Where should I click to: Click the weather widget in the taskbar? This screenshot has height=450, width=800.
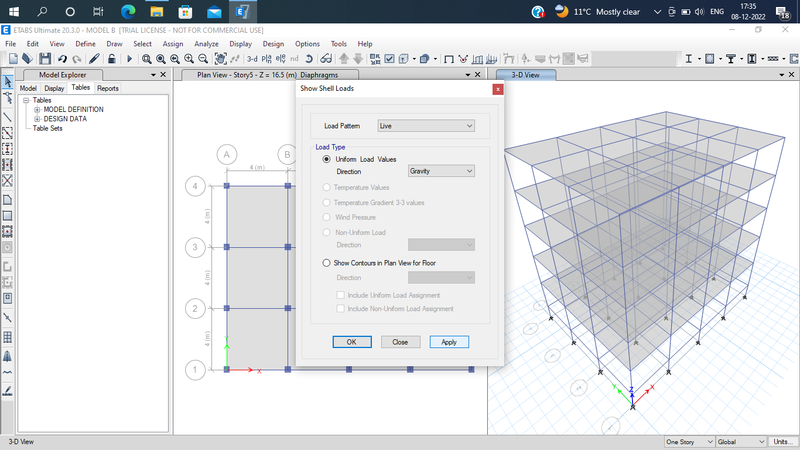pyautogui.click(x=597, y=11)
